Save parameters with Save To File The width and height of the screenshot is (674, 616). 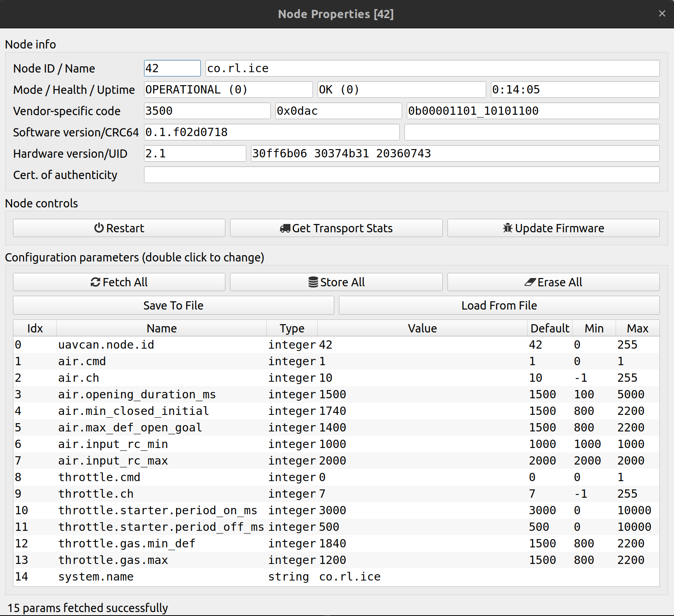point(174,305)
